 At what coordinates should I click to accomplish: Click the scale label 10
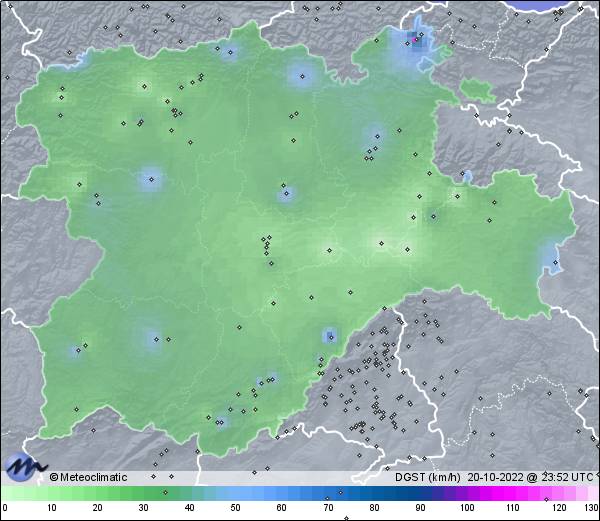point(51,508)
